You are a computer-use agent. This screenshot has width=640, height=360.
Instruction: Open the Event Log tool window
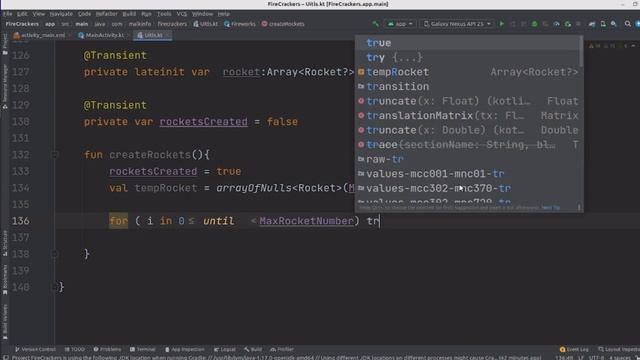click(x=574, y=349)
